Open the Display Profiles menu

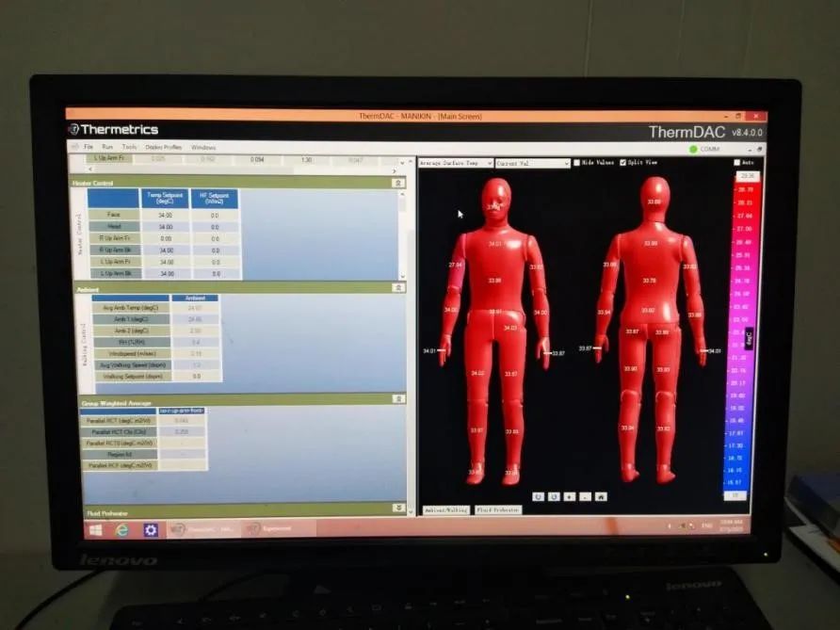tap(164, 147)
